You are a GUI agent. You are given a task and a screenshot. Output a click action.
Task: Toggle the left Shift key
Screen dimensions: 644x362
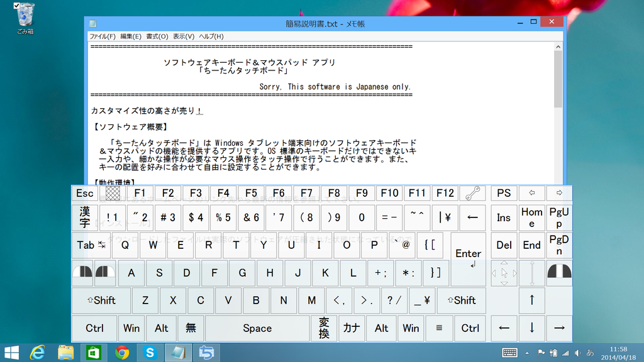(x=101, y=300)
